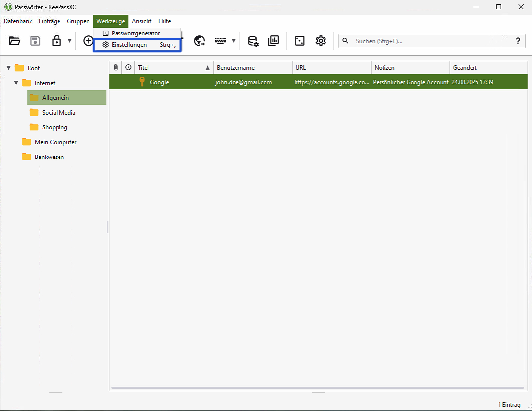This screenshot has height=411, width=532.
Task: Collapse the Root group in tree
Action: [x=9, y=68]
